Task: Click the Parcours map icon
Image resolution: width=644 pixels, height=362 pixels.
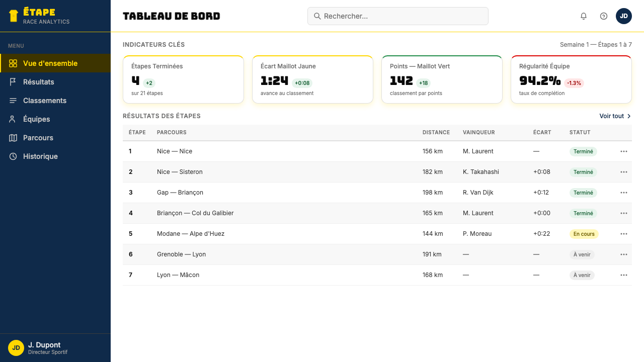Action: tap(13, 138)
